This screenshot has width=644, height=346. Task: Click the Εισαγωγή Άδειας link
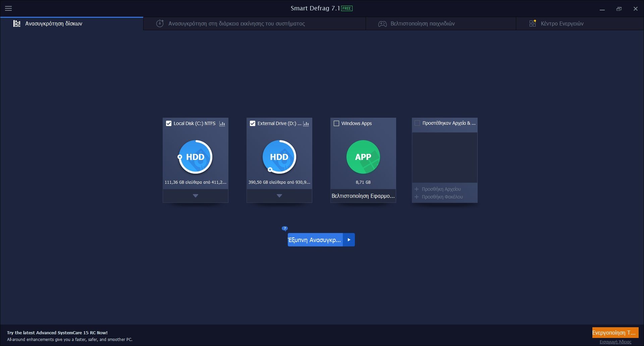pos(615,342)
